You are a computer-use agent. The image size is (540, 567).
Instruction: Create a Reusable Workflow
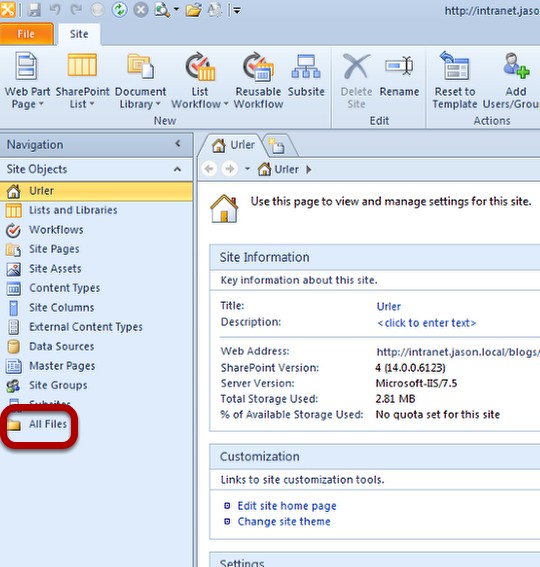point(258,81)
